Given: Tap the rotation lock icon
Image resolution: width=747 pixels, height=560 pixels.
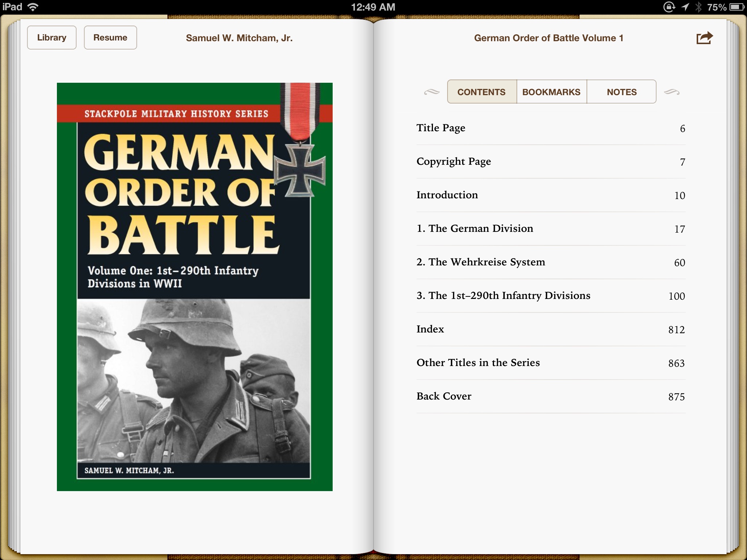Looking at the screenshot, I should [x=669, y=7].
